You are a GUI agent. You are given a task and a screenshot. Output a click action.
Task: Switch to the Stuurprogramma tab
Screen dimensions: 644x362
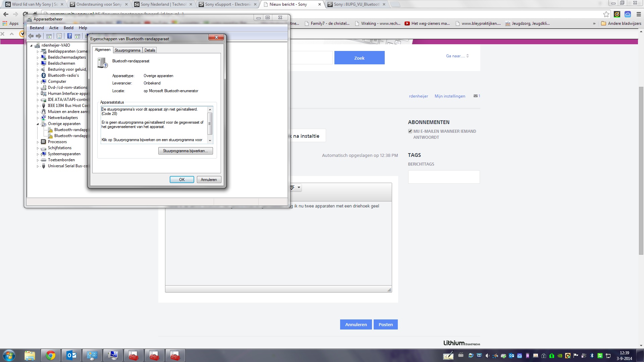click(x=127, y=50)
